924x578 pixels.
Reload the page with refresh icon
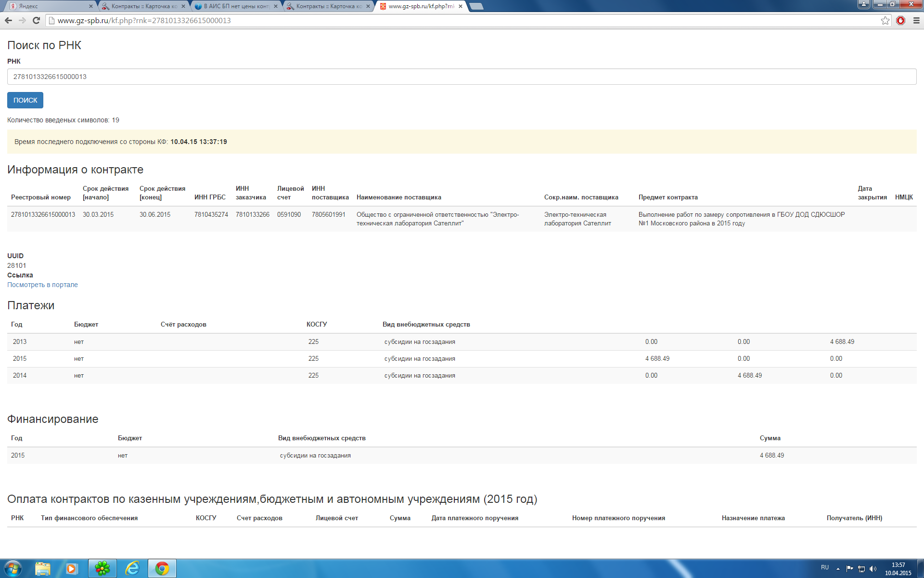click(x=36, y=20)
